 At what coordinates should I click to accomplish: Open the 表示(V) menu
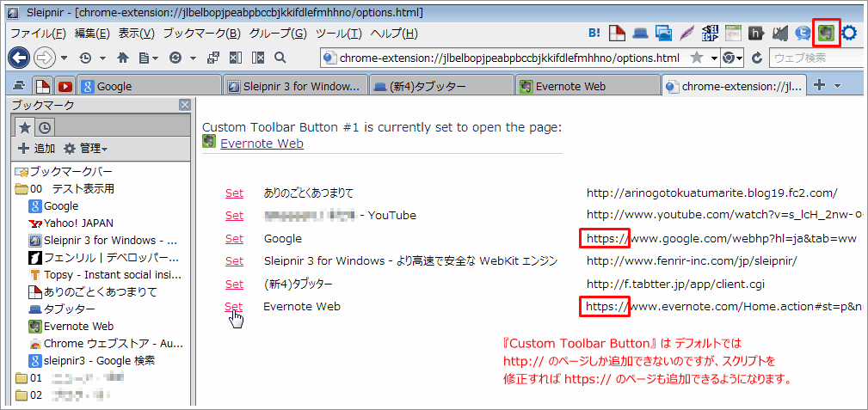point(136,34)
